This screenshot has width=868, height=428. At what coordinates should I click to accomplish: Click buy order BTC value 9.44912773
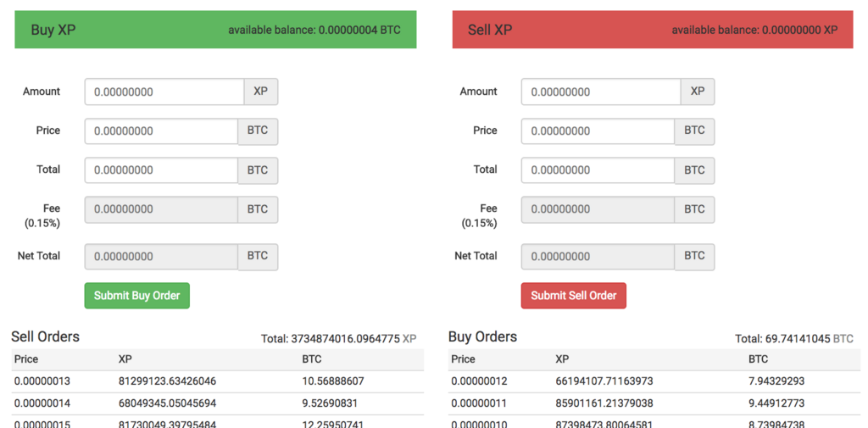point(776,403)
